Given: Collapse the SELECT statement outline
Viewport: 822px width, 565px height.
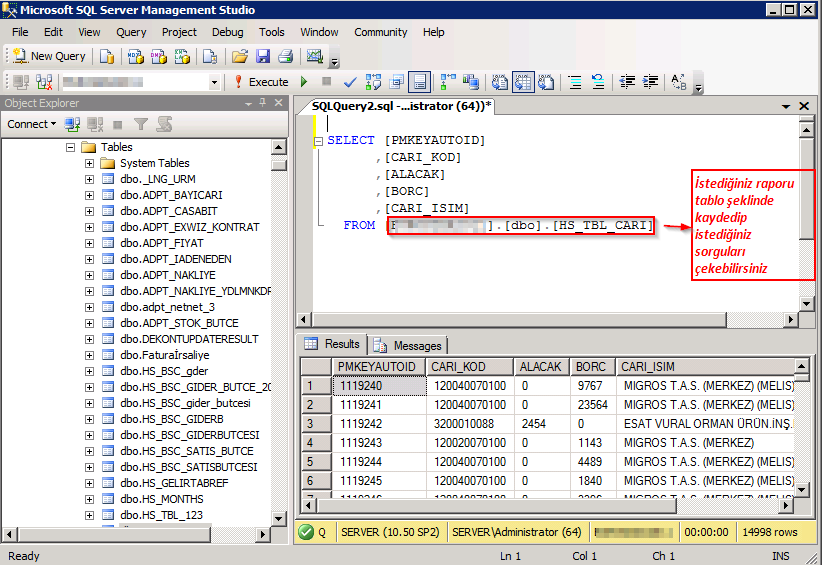Looking at the screenshot, I should [x=318, y=141].
